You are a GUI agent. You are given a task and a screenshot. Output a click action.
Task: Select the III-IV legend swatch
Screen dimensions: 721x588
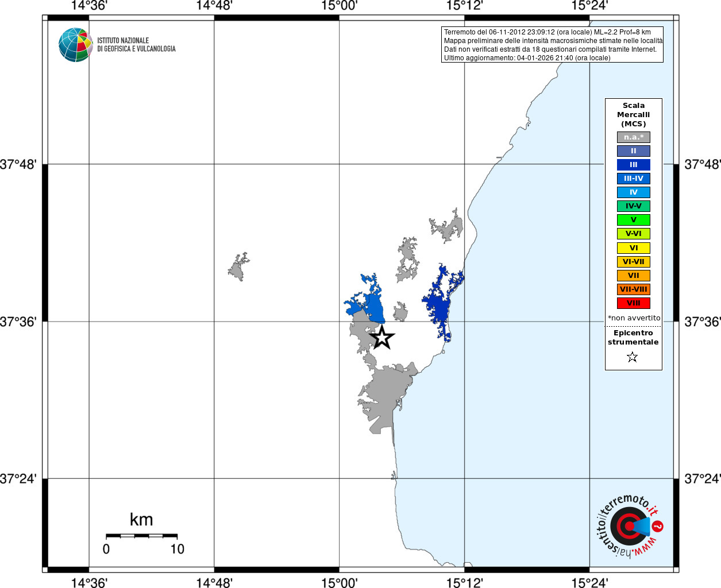coord(634,179)
